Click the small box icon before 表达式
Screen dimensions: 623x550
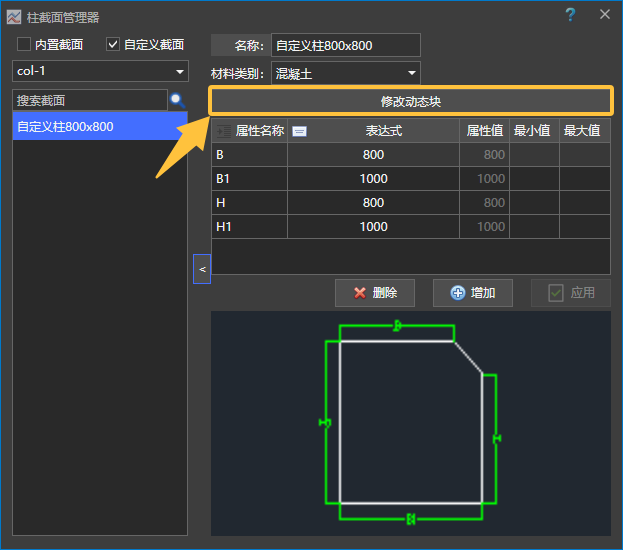[299, 131]
